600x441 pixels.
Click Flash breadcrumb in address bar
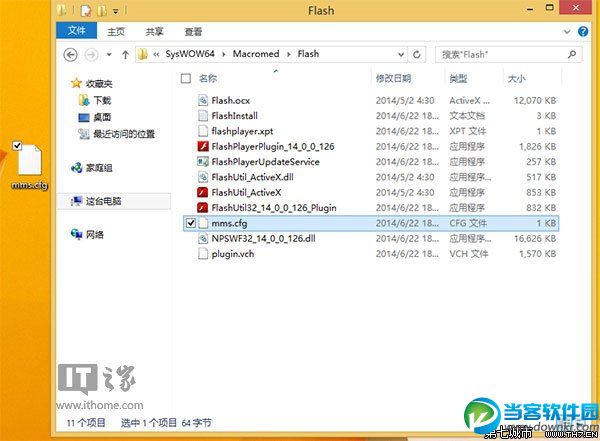(308, 54)
